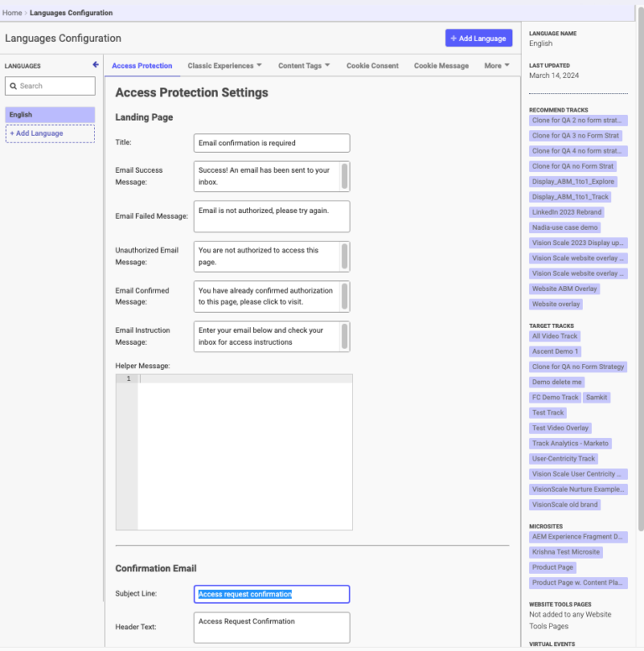The width and height of the screenshot is (644, 651).
Task: Open the Clone for QA 2 no form strat track
Action: tap(578, 121)
